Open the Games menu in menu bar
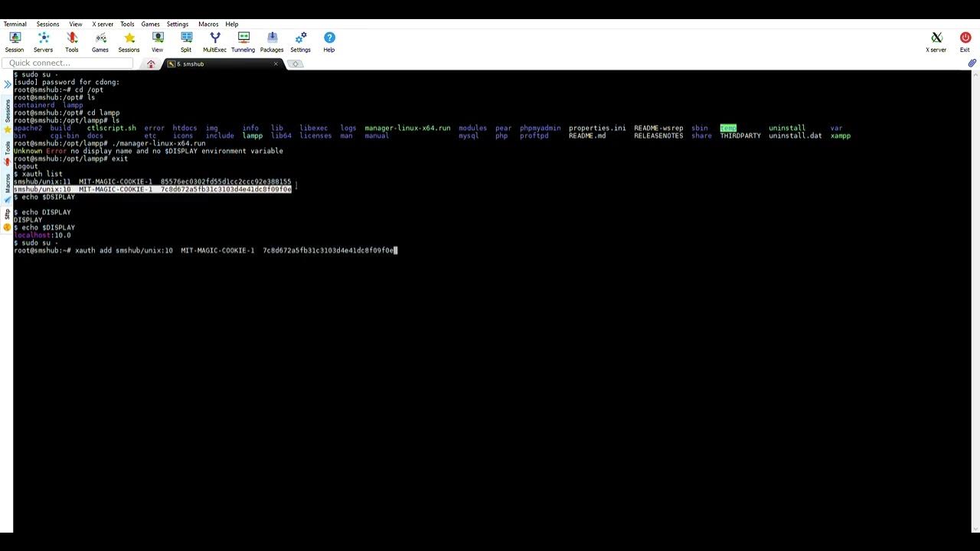This screenshot has width=980, height=551. point(150,24)
